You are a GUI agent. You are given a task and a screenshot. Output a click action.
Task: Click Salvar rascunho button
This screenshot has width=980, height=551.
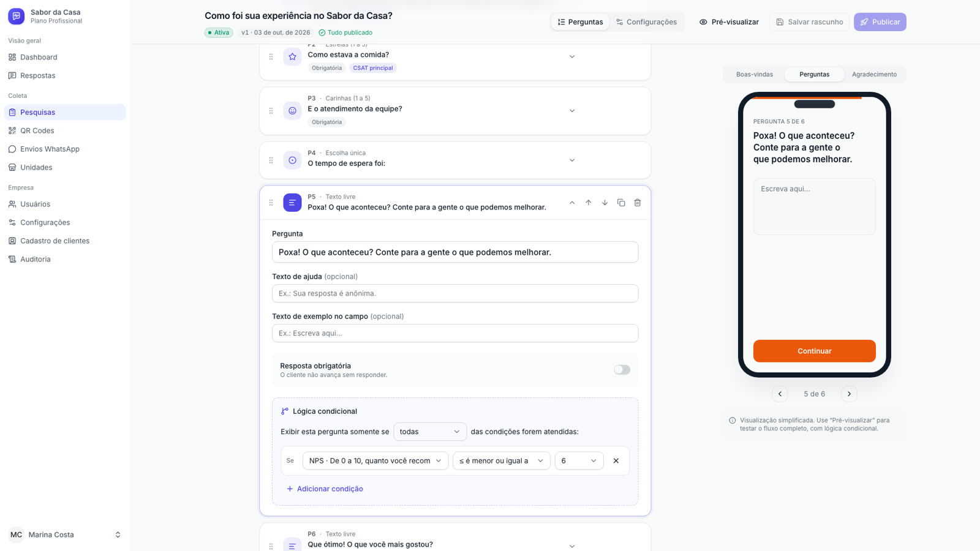[x=809, y=22]
